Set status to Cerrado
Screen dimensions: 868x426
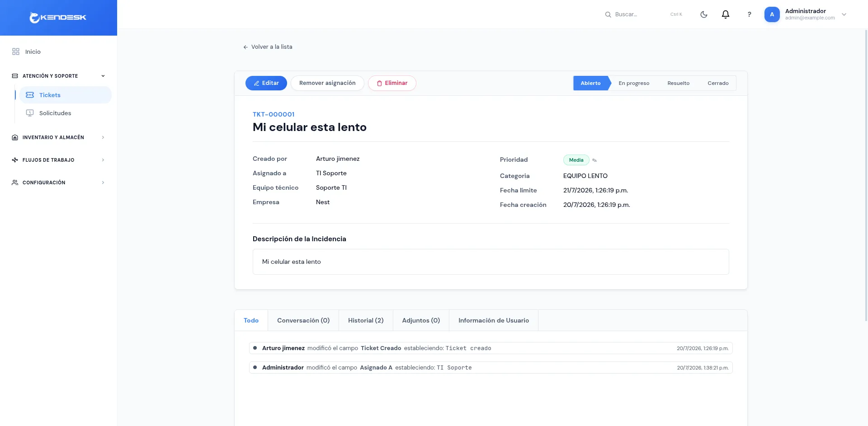pyautogui.click(x=718, y=83)
